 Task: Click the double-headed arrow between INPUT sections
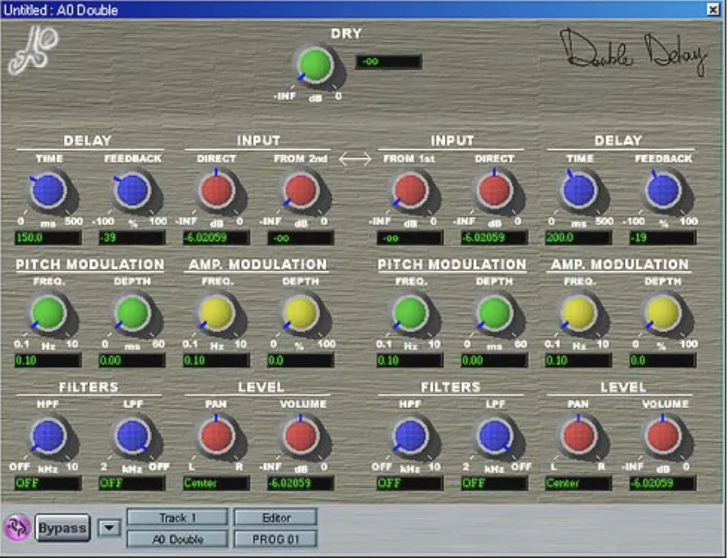(x=355, y=159)
